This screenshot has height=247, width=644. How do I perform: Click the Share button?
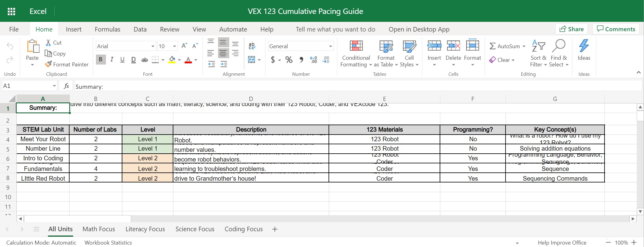tap(571, 29)
